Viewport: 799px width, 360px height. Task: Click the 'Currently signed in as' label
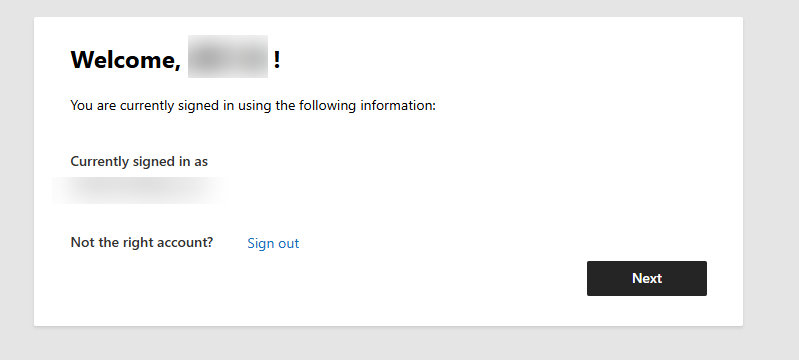click(139, 162)
